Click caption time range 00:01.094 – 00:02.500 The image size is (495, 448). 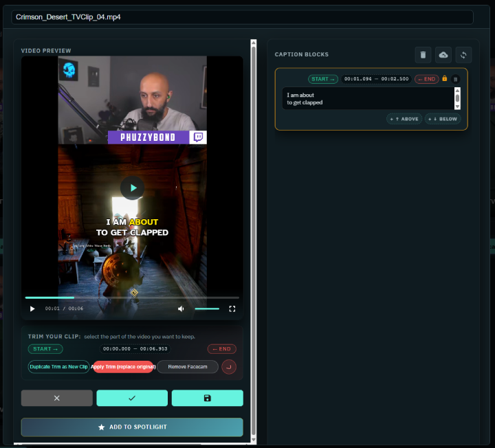[376, 79]
